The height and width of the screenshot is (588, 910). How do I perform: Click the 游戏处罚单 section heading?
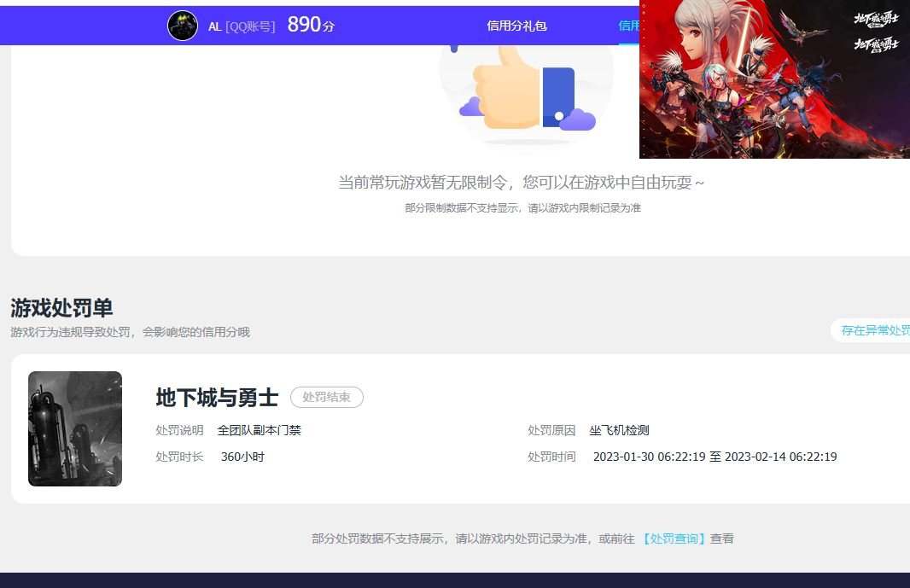click(x=61, y=307)
